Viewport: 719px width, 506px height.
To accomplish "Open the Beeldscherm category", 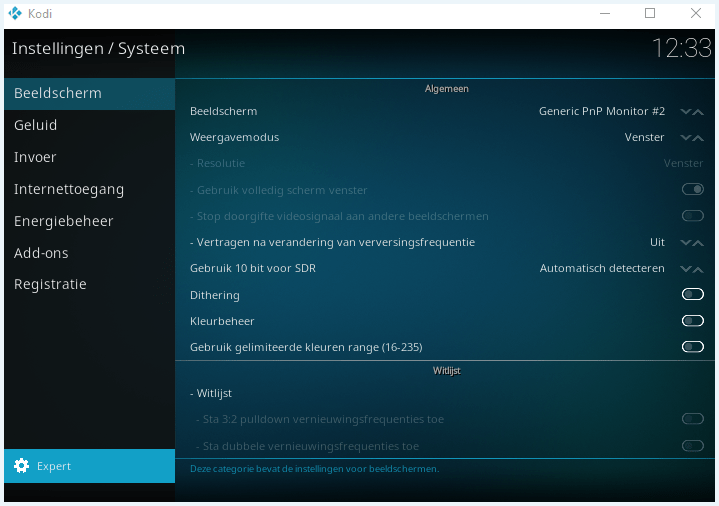I will click(89, 94).
